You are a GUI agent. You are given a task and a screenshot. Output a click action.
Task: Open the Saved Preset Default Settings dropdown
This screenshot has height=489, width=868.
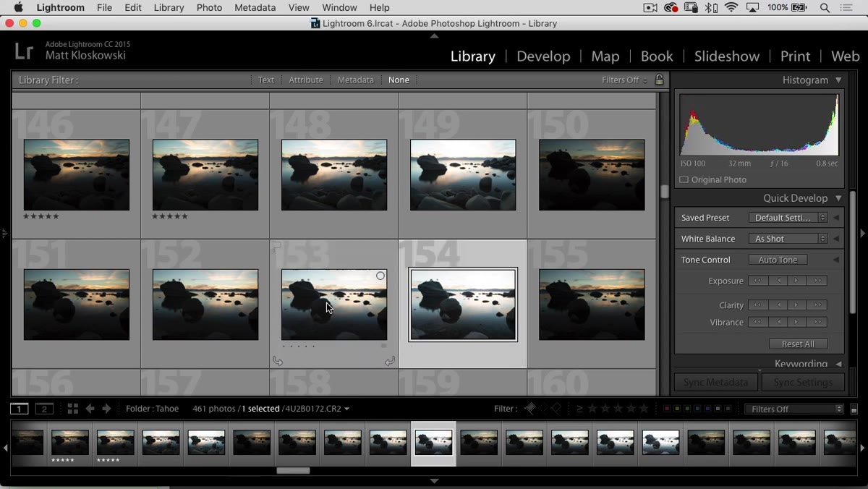coord(788,218)
